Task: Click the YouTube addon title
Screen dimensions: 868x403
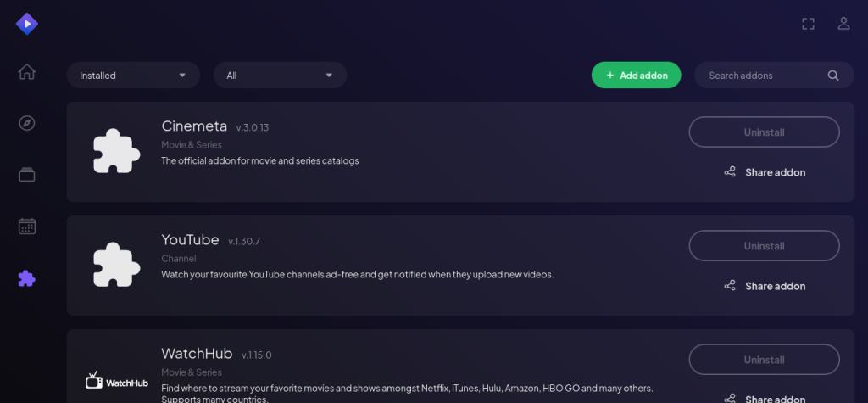Action: (x=191, y=239)
